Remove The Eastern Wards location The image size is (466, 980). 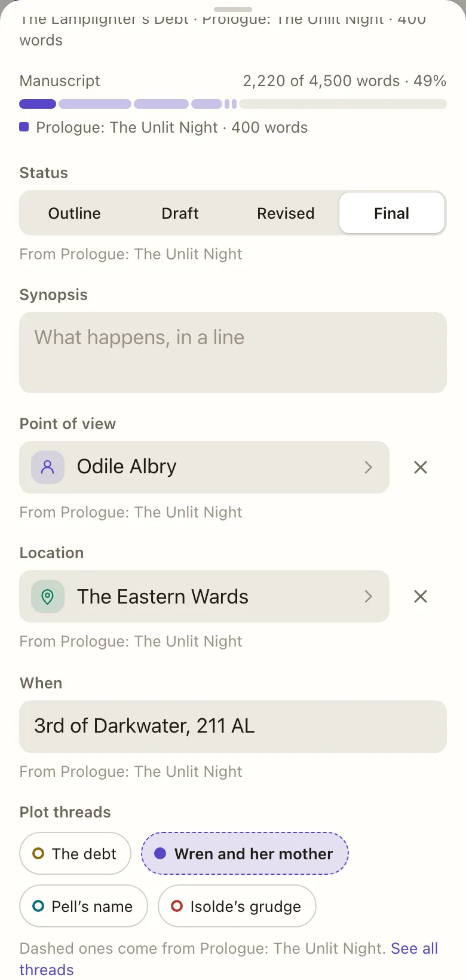[421, 596]
